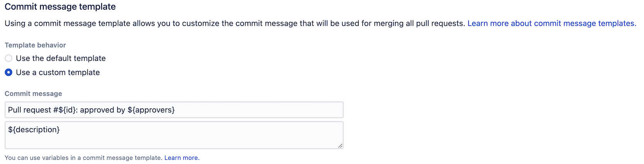Select the "Use a custom template" radio button
Screen dimensions: 644x164
tap(8, 72)
